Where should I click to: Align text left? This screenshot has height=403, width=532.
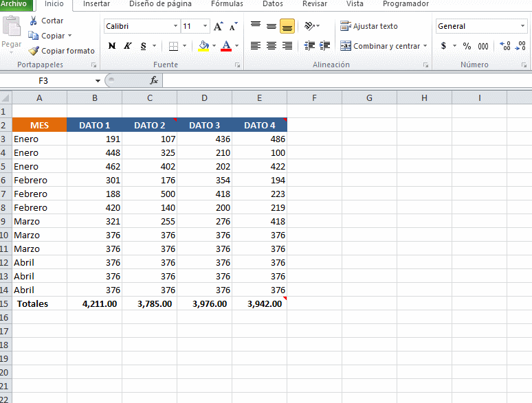click(256, 46)
